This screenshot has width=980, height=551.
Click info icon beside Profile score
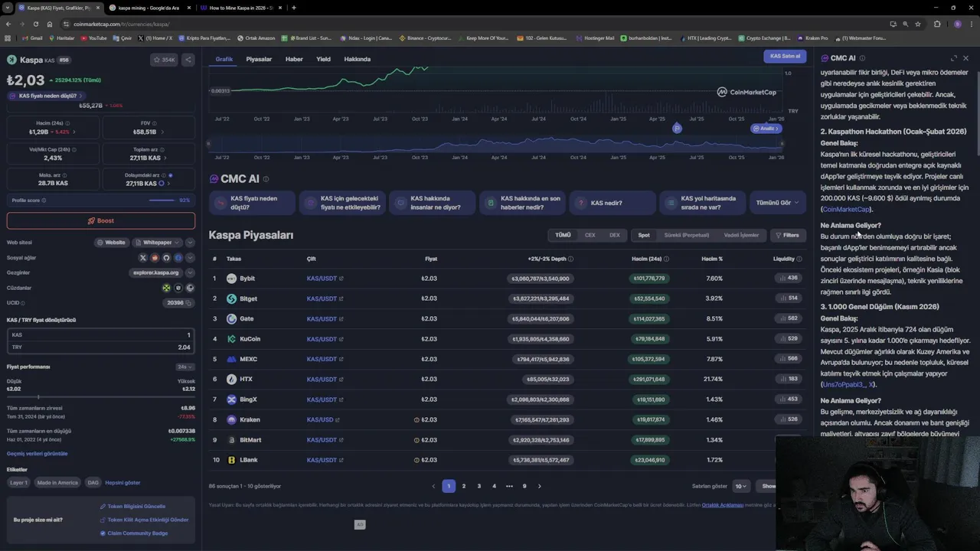[44, 201]
